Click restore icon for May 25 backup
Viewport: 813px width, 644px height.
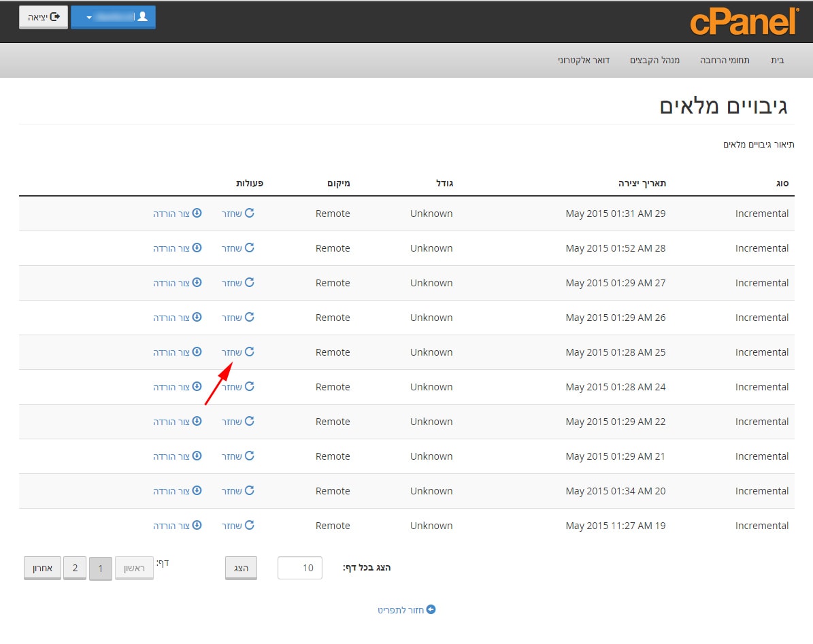(250, 352)
